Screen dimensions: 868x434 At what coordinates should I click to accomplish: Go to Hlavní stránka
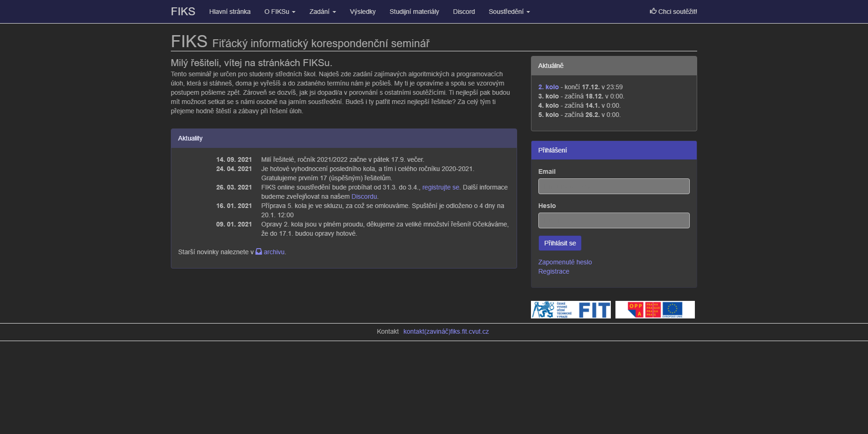[x=229, y=12]
